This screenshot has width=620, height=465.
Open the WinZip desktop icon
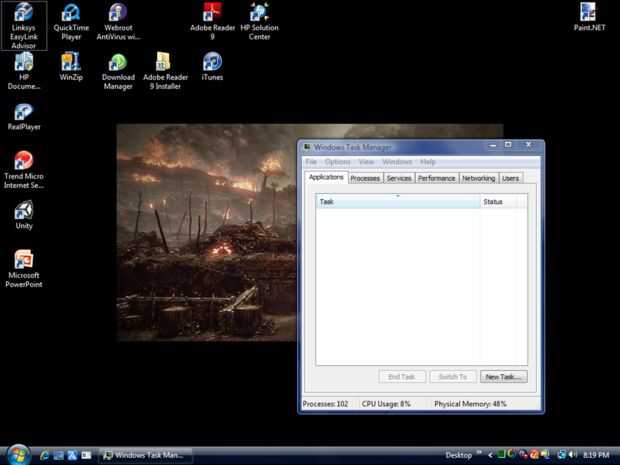(71, 66)
